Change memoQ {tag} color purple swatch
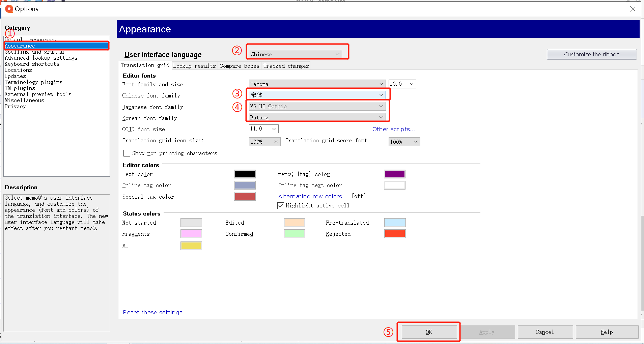The width and height of the screenshot is (644, 344). [395, 174]
